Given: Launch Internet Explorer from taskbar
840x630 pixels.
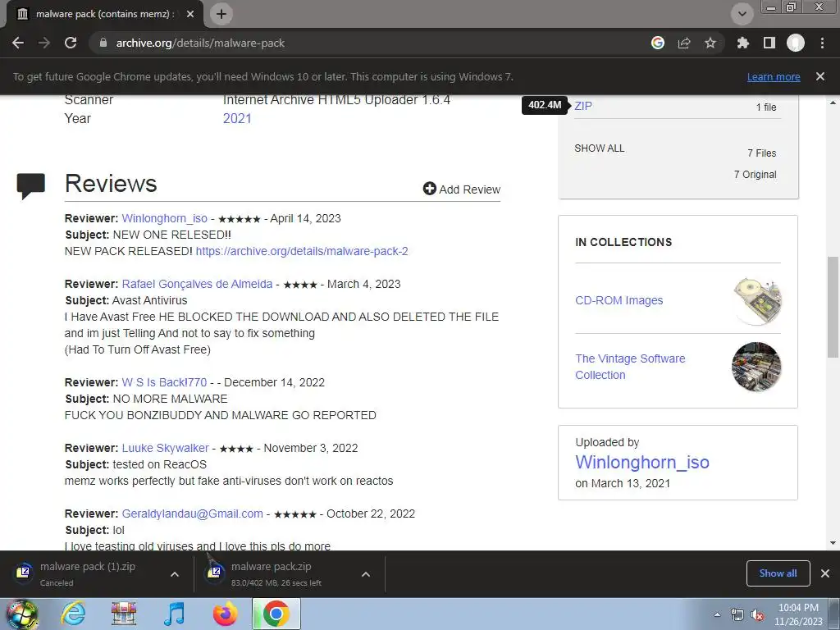Looking at the screenshot, I should pyautogui.click(x=73, y=614).
